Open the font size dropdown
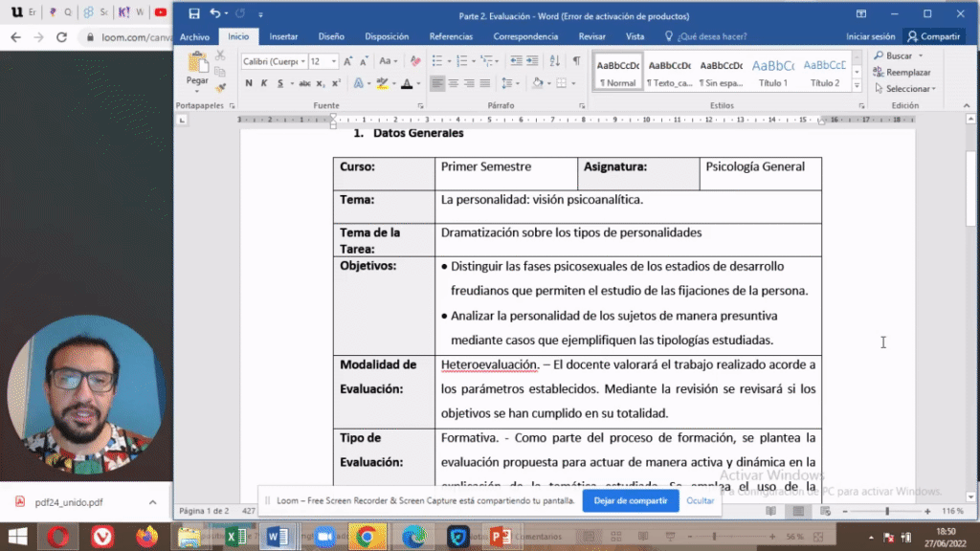 click(x=334, y=61)
